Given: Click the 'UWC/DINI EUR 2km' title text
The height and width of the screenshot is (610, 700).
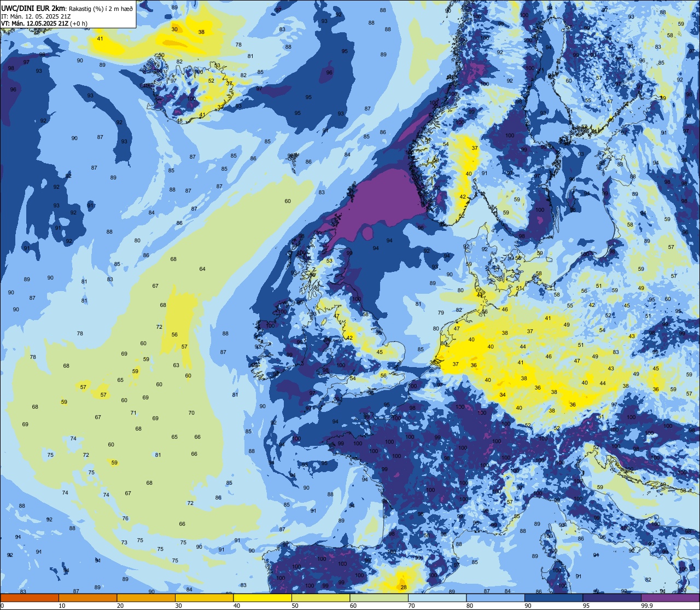Looking at the screenshot, I should [x=34, y=8].
